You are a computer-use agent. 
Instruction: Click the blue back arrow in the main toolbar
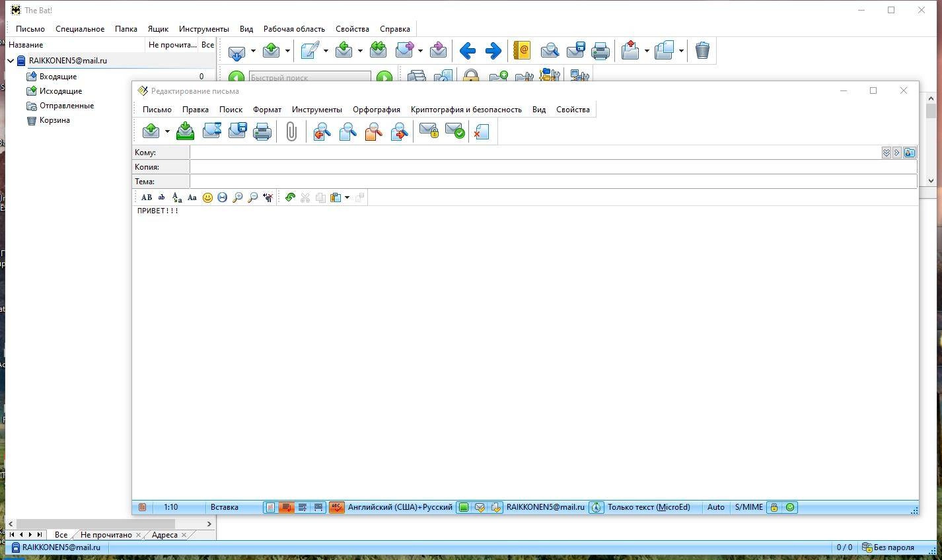click(x=468, y=50)
